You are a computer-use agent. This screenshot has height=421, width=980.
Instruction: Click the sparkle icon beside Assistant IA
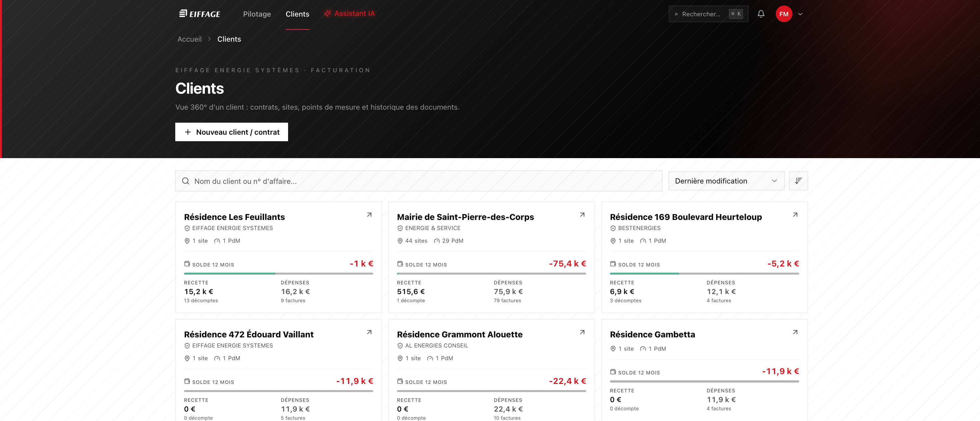pyautogui.click(x=327, y=14)
